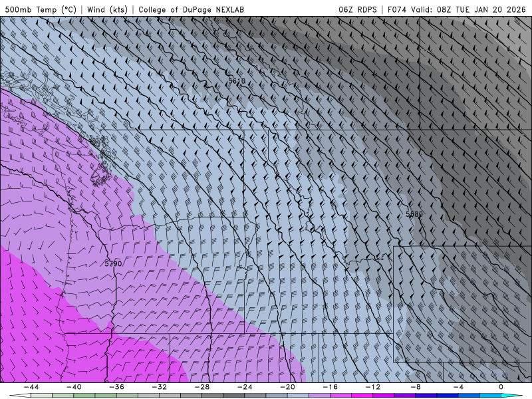Click the '-12' colorbar label
Screen dimensions: 532x399
(x=373, y=387)
